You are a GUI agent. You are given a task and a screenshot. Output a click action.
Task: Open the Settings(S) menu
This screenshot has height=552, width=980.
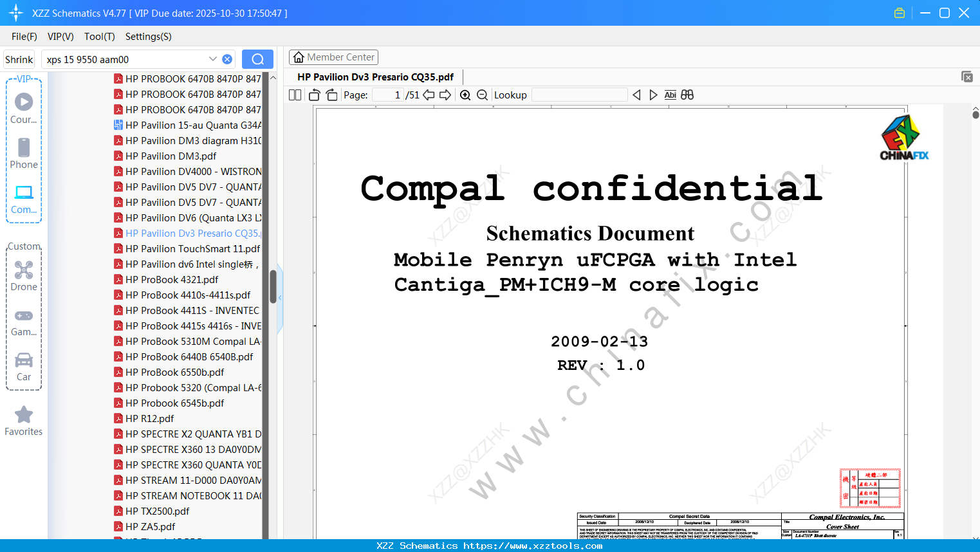tap(149, 37)
